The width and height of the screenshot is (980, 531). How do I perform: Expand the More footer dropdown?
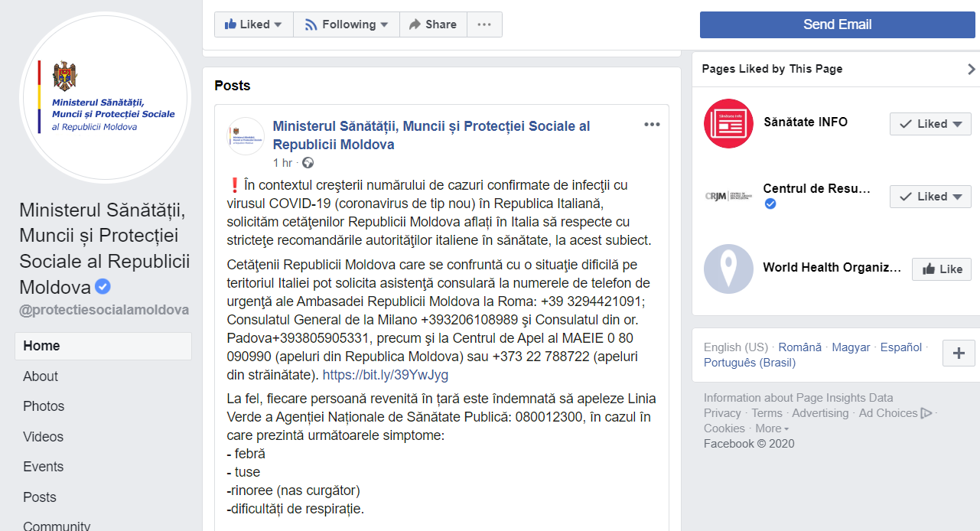click(x=772, y=428)
